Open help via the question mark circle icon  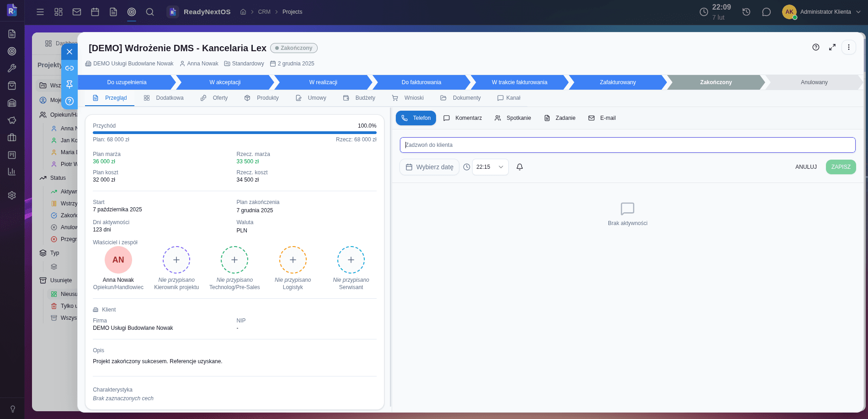(69, 101)
